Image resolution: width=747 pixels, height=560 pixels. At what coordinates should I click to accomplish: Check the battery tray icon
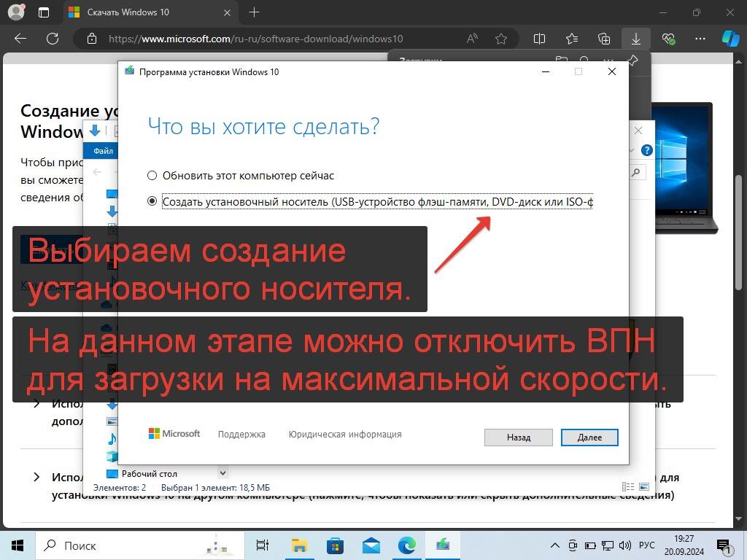(x=589, y=545)
